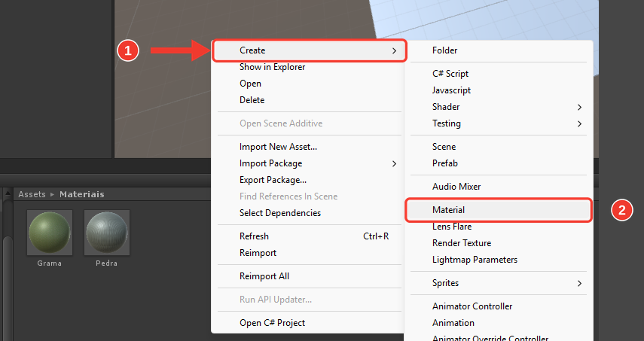Create a new Animation
The width and height of the screenshot is (644, 341).
(x=499, y=323)
